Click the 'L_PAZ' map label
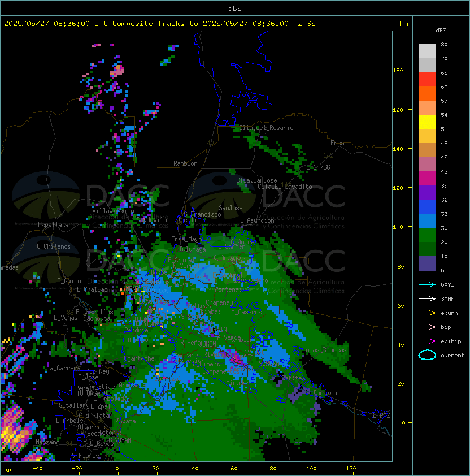Image resolution: width=470 pixels, height=476 pixels. tap(381, 416)
